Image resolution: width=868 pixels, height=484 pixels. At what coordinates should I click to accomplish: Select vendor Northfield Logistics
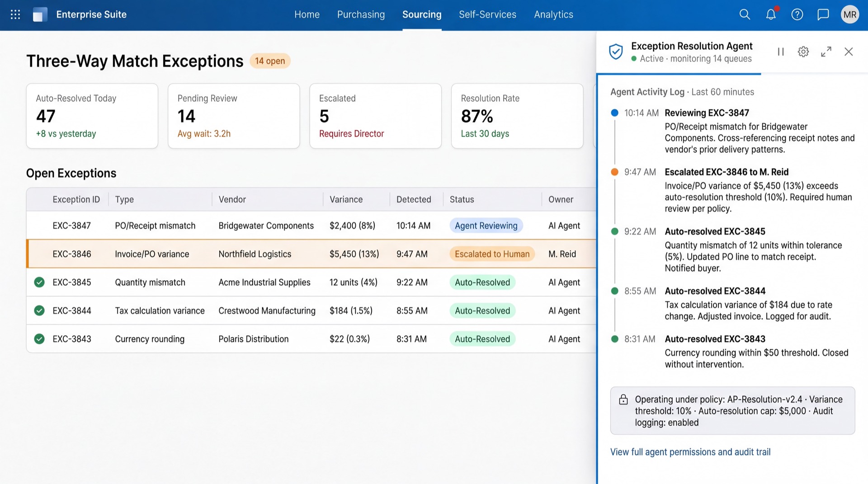255,254
